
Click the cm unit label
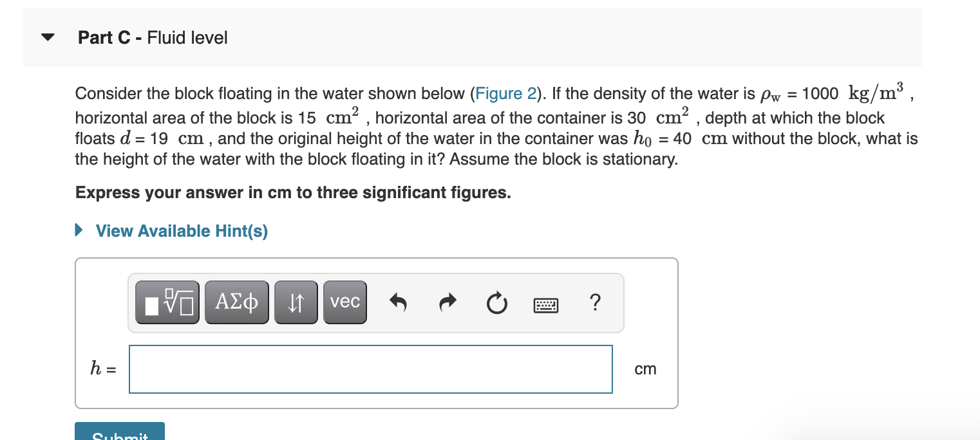[x=646, y=369]
